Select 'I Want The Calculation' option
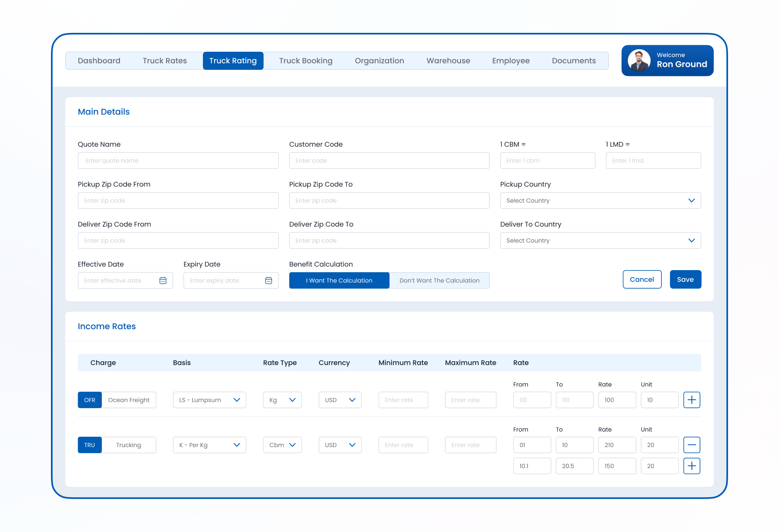 339,280
